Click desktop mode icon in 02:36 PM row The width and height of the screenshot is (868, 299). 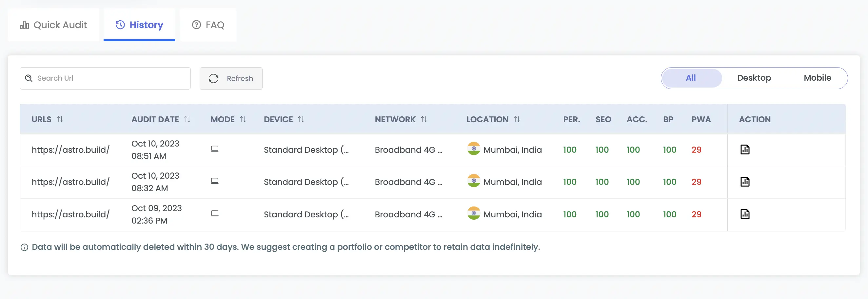[215, 213]
